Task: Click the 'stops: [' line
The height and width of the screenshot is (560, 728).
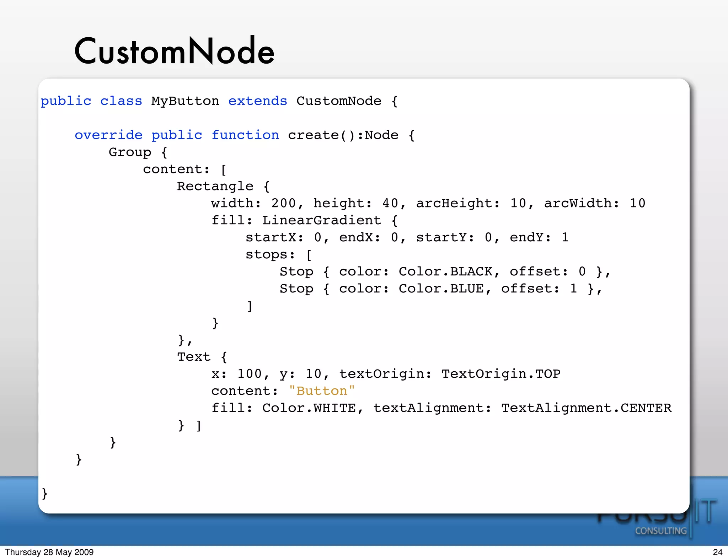Action: point(278,254)
